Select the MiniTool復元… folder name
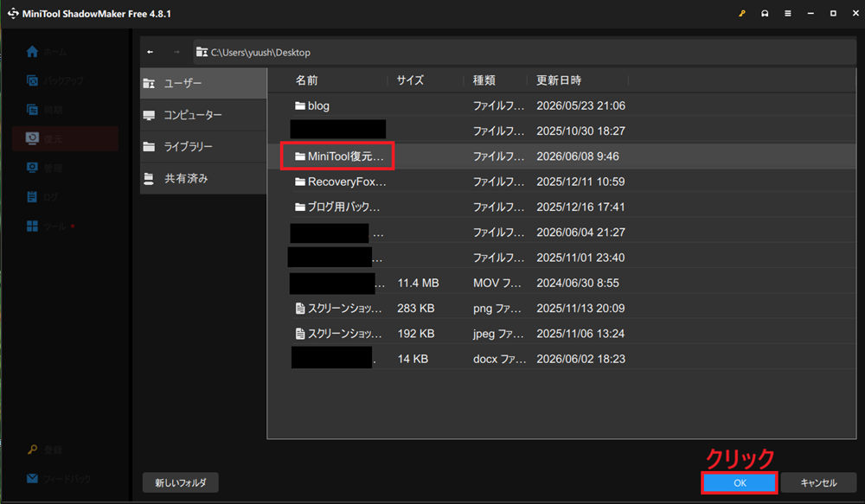The width and height of the screenshot is (865, 504). [x=346, y=156]
